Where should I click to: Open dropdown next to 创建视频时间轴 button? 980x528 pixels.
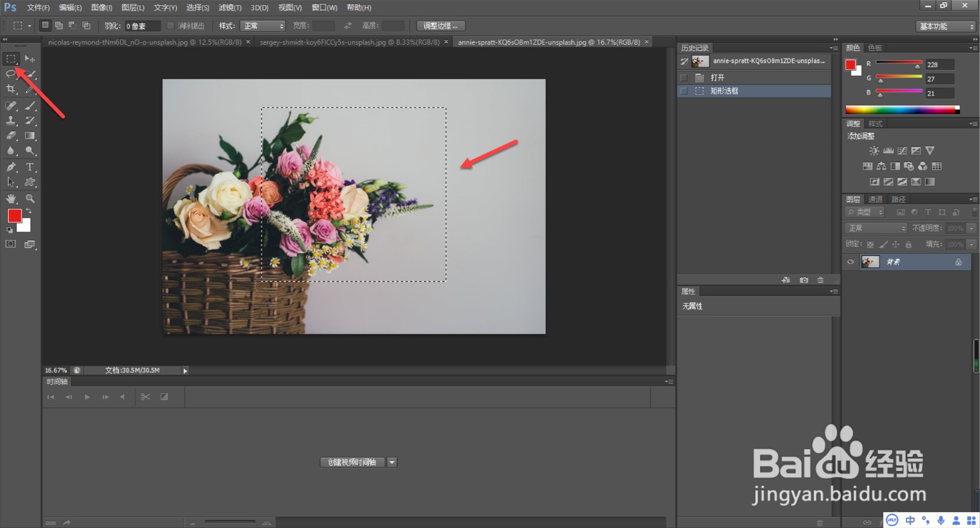pyautogui.click(x=392, y=462)
